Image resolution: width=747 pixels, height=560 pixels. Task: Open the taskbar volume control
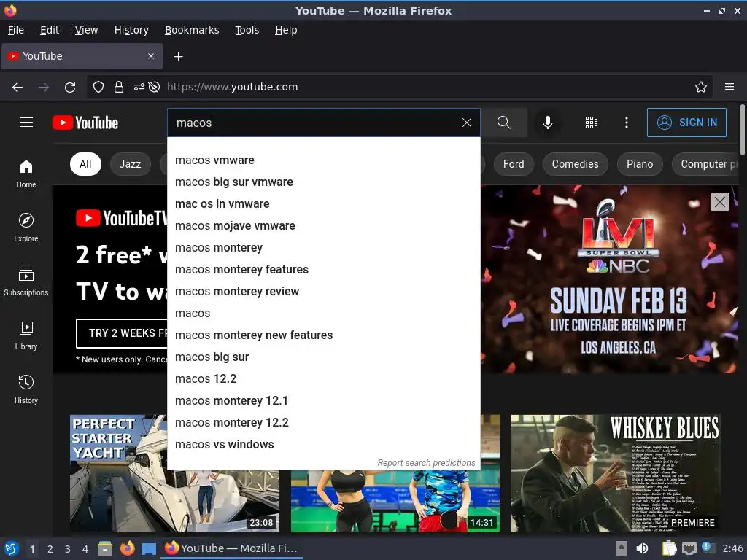[x=642, y=548]
